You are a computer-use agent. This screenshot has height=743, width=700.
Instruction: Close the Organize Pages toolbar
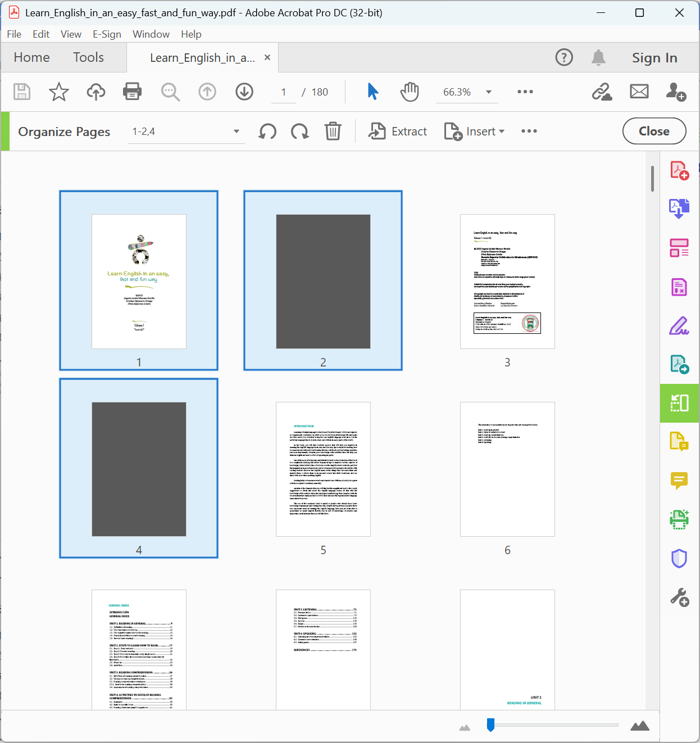point(654,131)
